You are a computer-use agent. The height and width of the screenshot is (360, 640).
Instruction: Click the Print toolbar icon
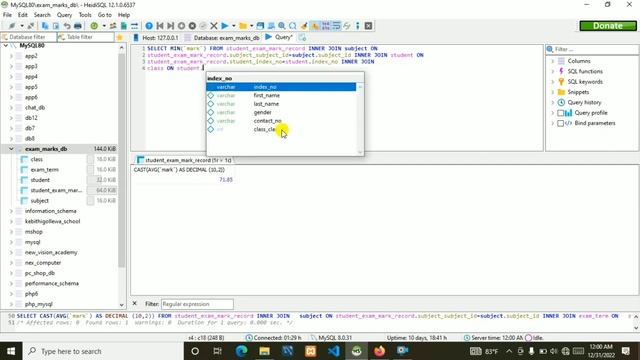click(78, 26)
